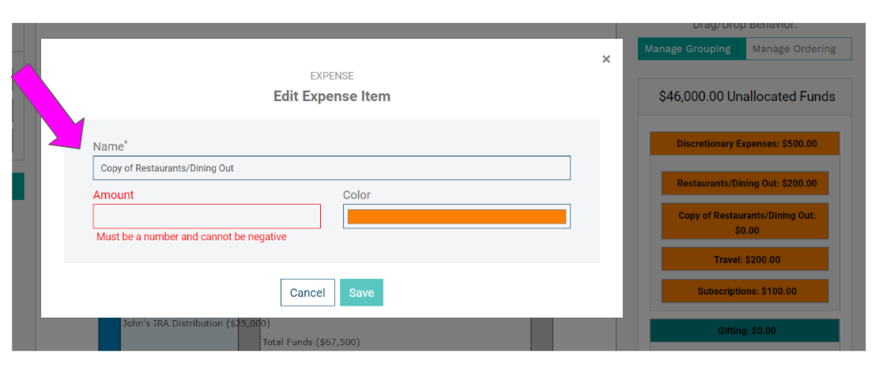Screen dimensions: 879x369
Task: Select the Manage Ordering toggle
Action: [x=798, y=49]
